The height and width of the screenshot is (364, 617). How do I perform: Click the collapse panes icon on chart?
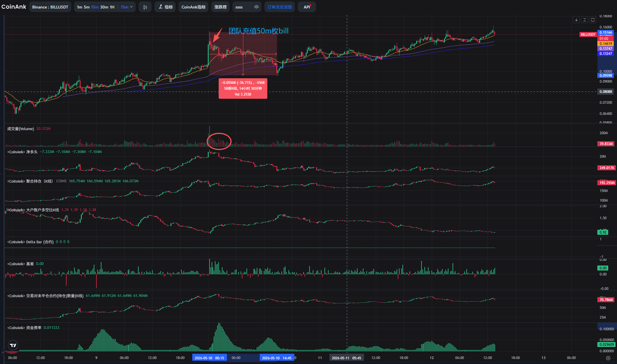[x=585, y=20]
